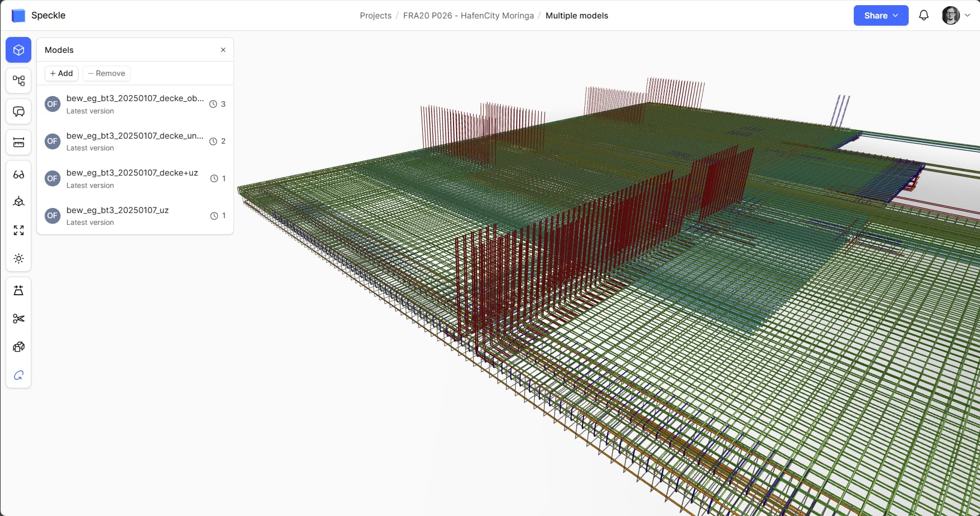This screenshot has height=516, width=980.
Task: Open version history for bew_eg_bt3_20250107_decke_ob model
Action: coord(218,104)
